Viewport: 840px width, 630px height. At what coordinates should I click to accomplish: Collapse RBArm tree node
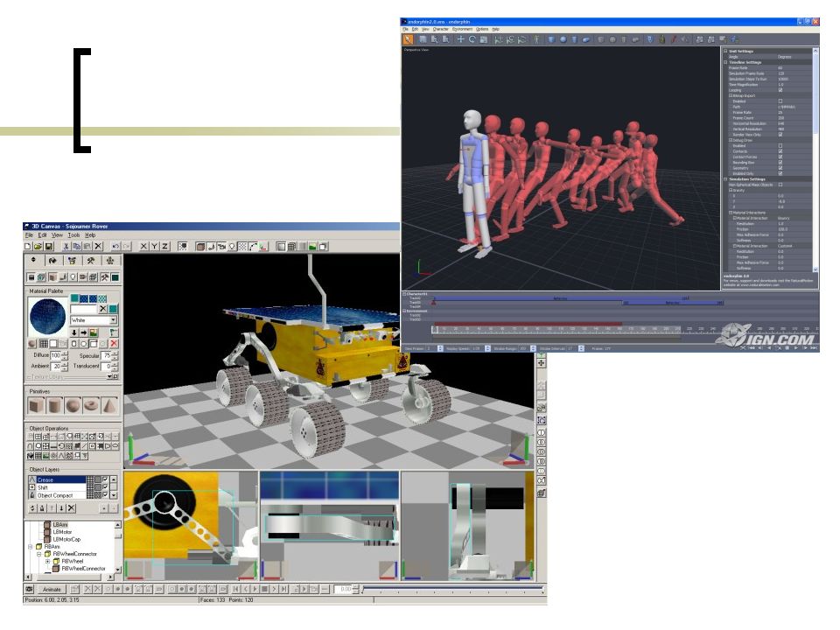click(30, 546)
